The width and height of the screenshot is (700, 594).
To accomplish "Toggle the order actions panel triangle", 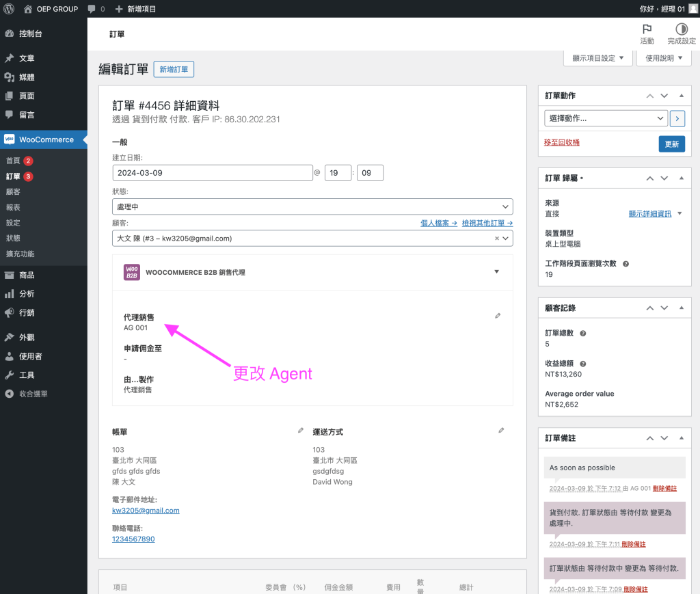I will point(681,96).
